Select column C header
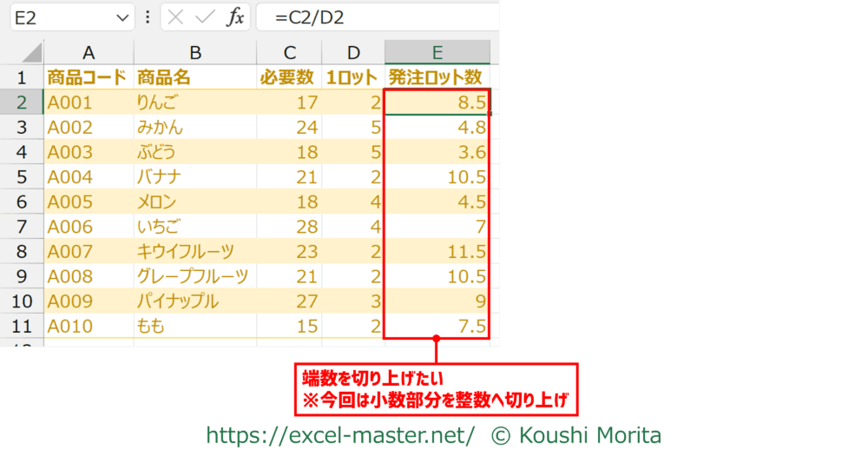This screenshot has height=450, width=868. coord(289,52)
